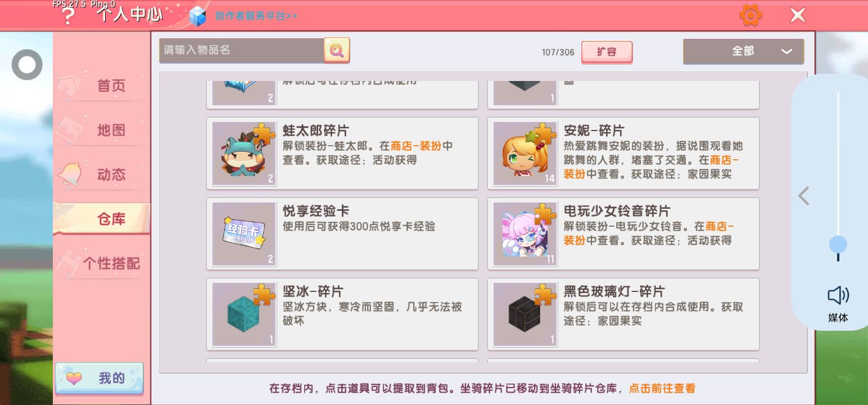Click the magnifier search icon
The width and height of the screenshot is (868, 405).
click(337, 51)
